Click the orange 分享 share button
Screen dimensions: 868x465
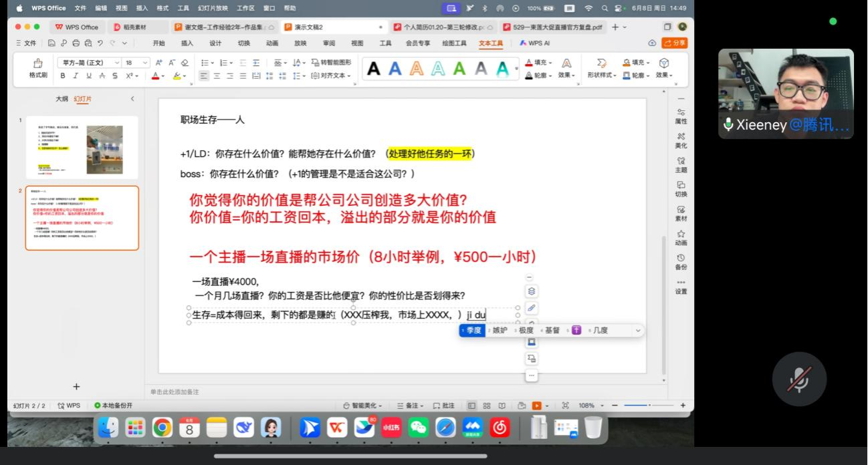click(675, 43)
